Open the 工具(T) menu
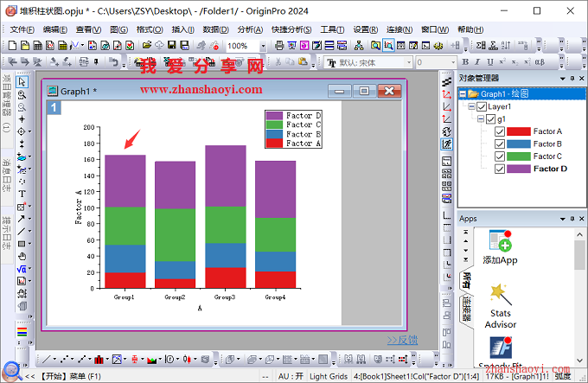The image size is (588, 383). (332, 29)
